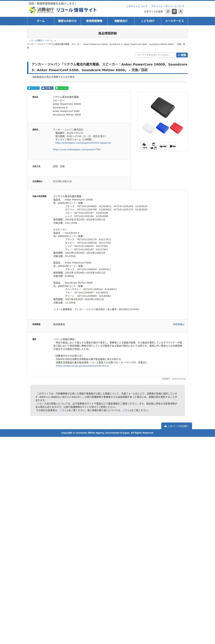Open the corp.ankerjapan.com posts/579 link
Screen dimensions: 215x644
click(76, 149)
